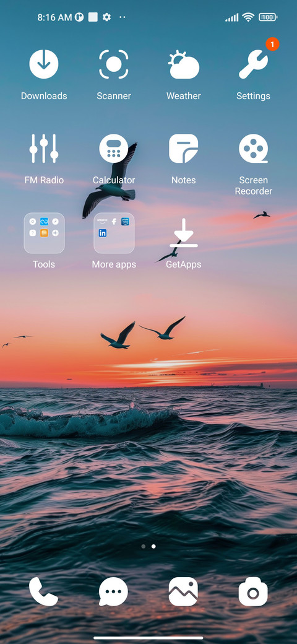Tap the "Downloads" label text
The image size is (297, 644).
click(44, 96)
